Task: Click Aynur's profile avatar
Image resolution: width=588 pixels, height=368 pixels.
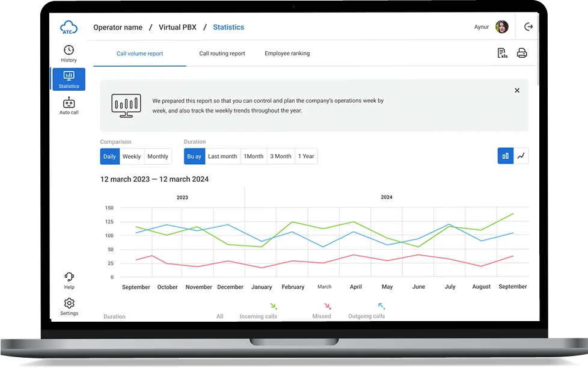Action: point(502,26)
